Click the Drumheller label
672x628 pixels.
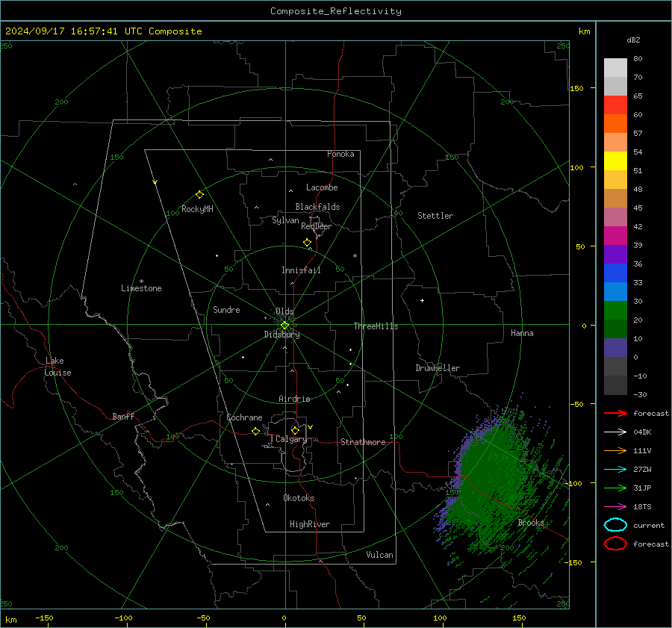438,368
